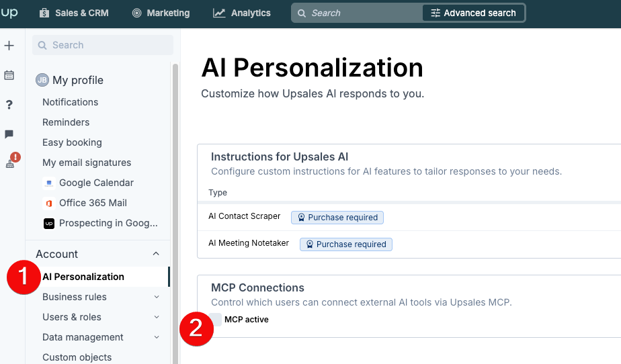Collapse the Account section chevron

(x=156, y=254)
